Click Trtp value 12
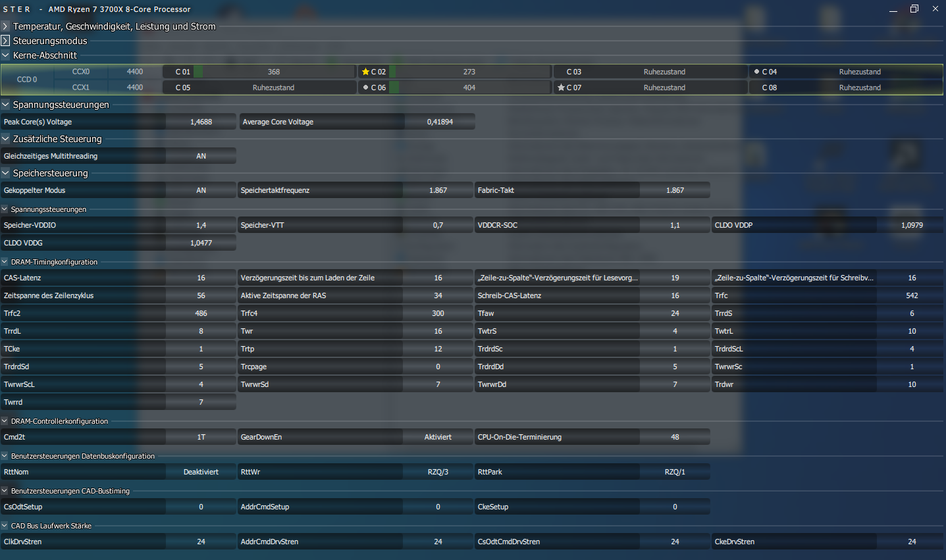 tap(438, 349)
